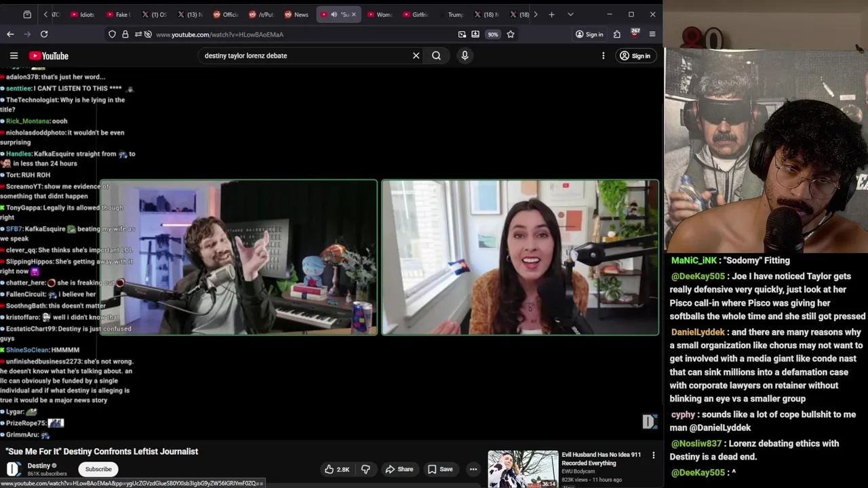Switch to the Official Reddit browser tab
This screenshot has height=488, width=868.
(x=226, y=14)
